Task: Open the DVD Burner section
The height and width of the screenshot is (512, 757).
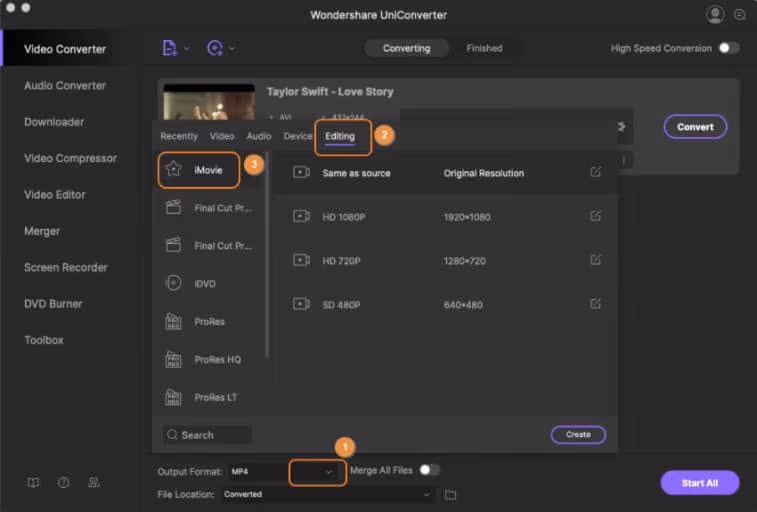Action: (53, 304)
